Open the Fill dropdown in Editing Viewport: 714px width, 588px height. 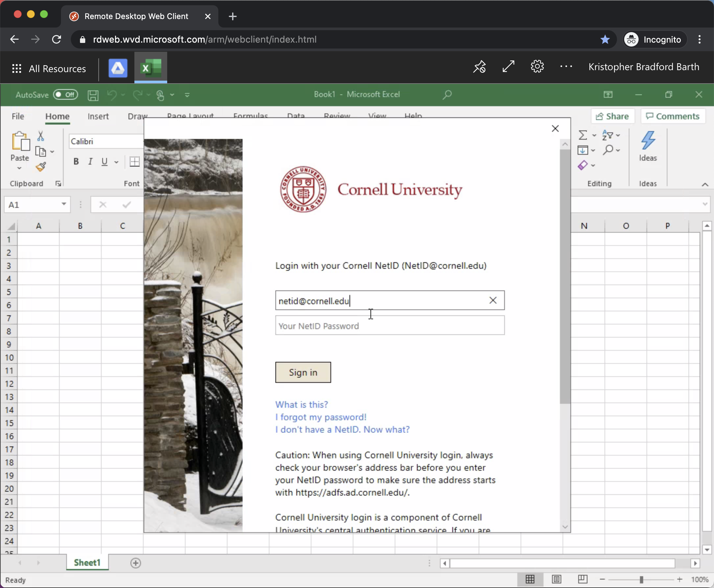[x=593, y=150]
